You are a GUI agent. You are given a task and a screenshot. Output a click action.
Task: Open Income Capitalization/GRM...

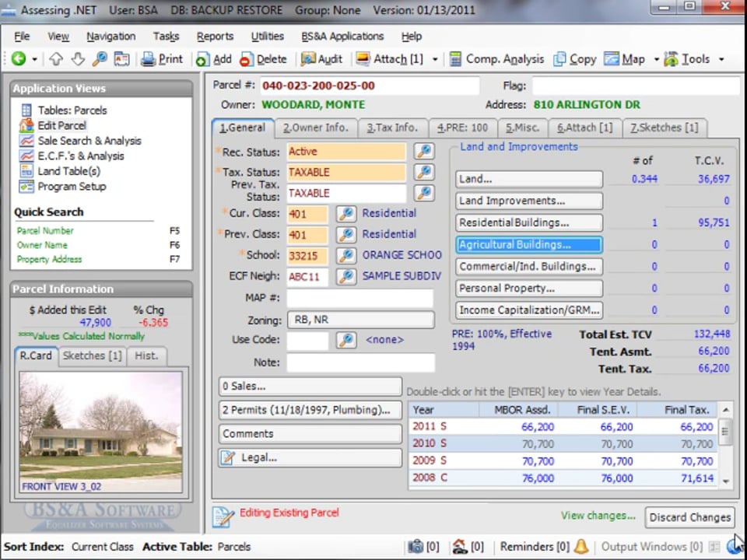529,310
